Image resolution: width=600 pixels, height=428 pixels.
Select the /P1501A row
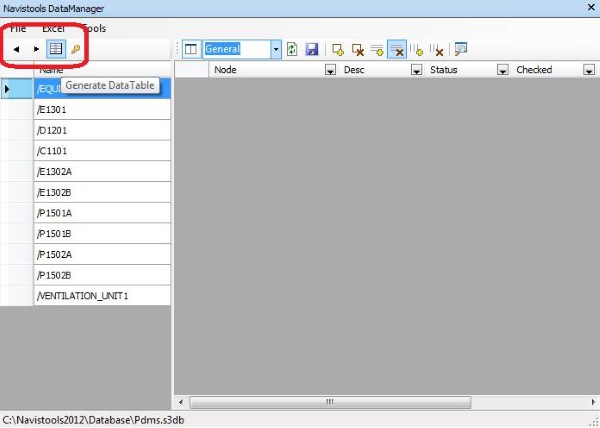click(x=100, y=213)
